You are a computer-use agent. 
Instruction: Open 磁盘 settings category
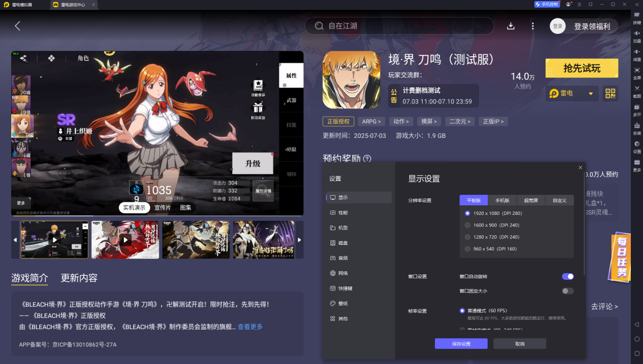tap(359, 243)
